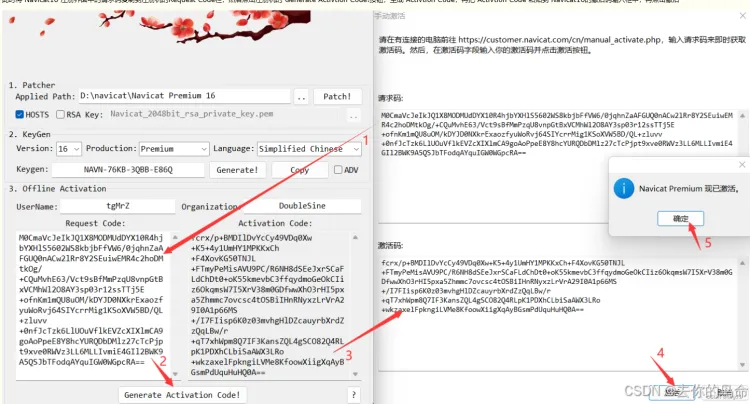The height and width of the screenshot is (404, 750).
Task: Click the Keygen serial number field
Action: (x=128, y=170)
